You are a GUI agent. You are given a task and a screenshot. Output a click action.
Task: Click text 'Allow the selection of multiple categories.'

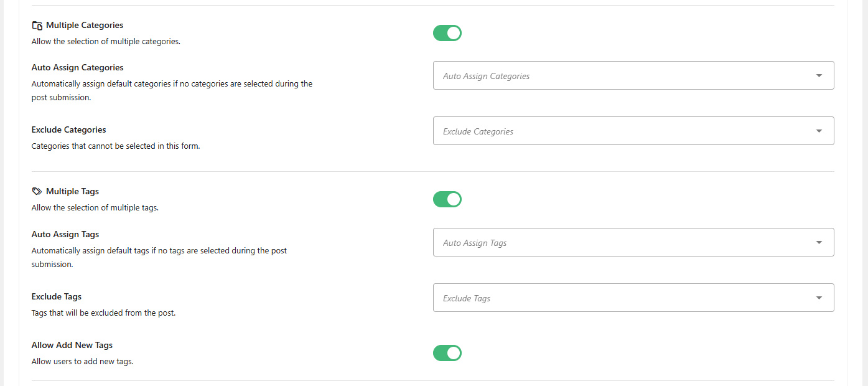(106, 42)
